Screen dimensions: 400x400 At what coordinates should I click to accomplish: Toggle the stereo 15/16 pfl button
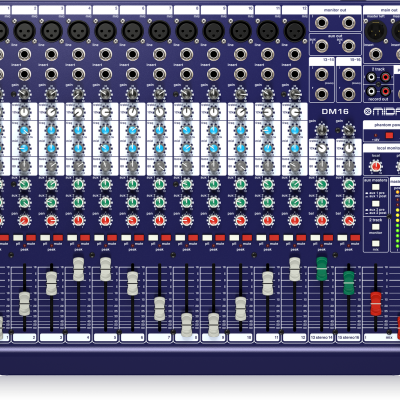(342, 238)
